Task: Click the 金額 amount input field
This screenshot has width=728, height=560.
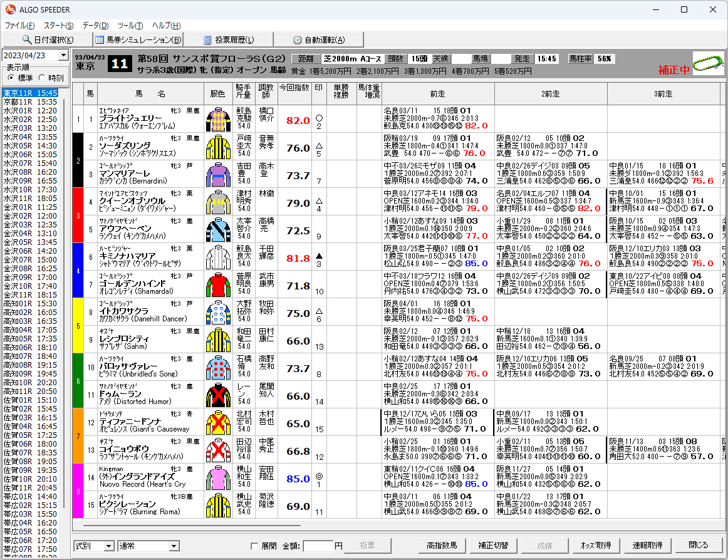Action: 318,546
